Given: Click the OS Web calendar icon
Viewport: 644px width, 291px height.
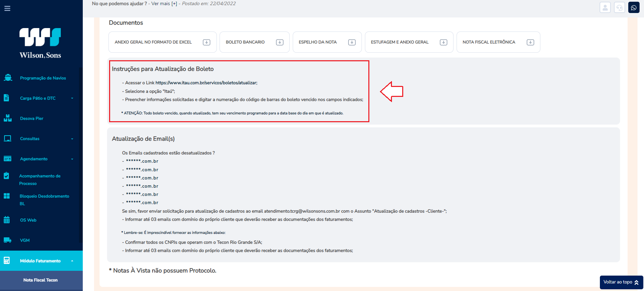Looking at the screenshot, I should [x=7, y=220].
